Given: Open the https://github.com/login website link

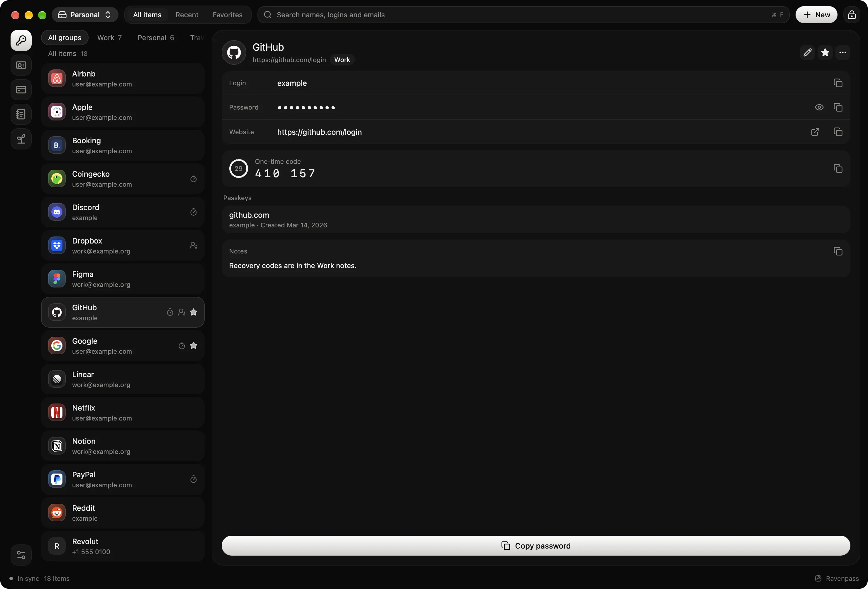Looking at the screenshot, I should point(319,132).
